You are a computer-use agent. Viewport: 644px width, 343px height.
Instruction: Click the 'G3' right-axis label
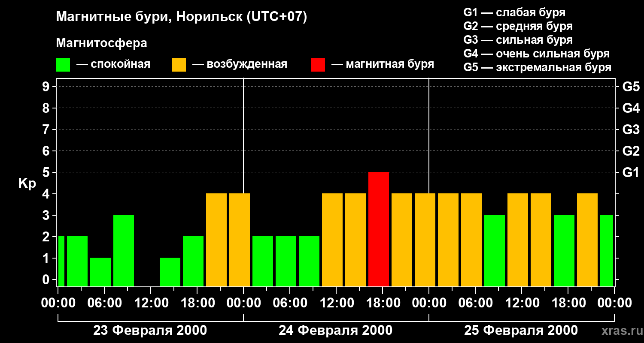point(631,129)
